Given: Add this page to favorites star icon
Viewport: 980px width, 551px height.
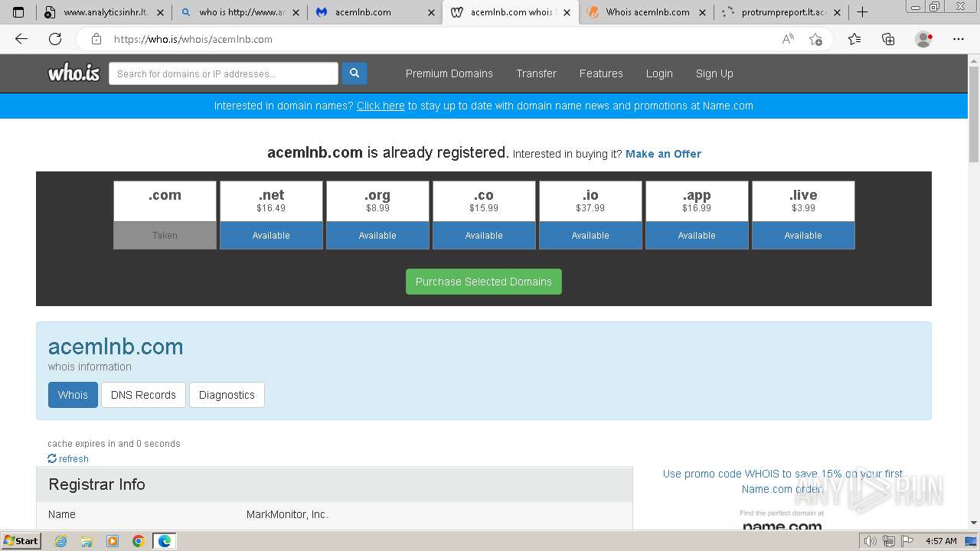Looking at the screenshot, I should pyautogui.click(x=816, y=39).
